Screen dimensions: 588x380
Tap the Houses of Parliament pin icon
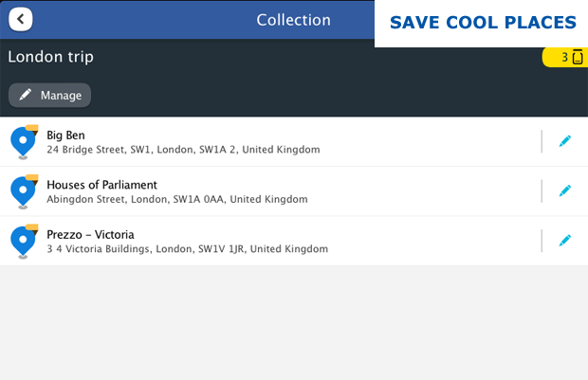click(x=23, y=191)
